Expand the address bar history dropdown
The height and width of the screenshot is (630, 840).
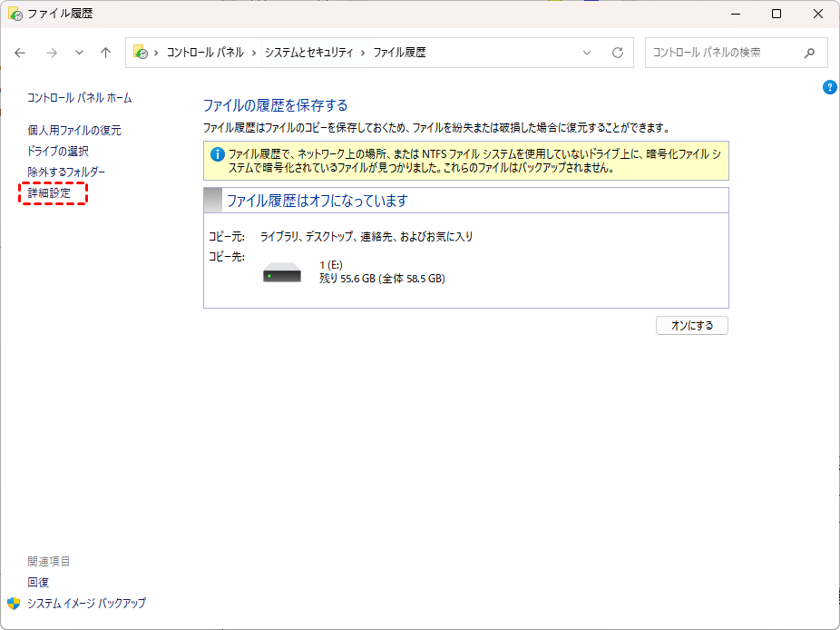click(x=587, y=53)
